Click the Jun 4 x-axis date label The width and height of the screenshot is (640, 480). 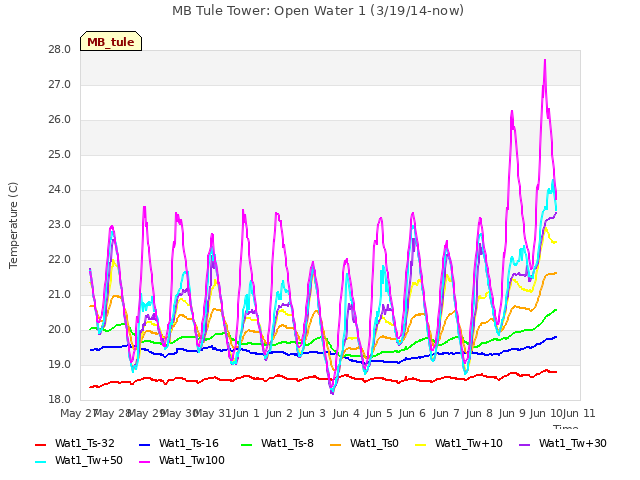(x=346, y=414)
